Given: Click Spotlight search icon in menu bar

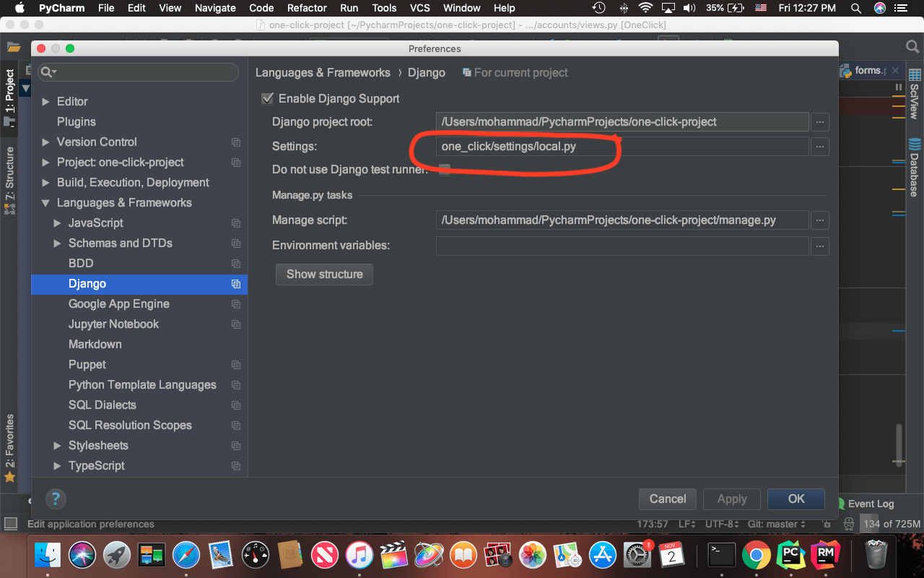Looking at the screenshot, I should pyautogui.click(x=855, y=8).
